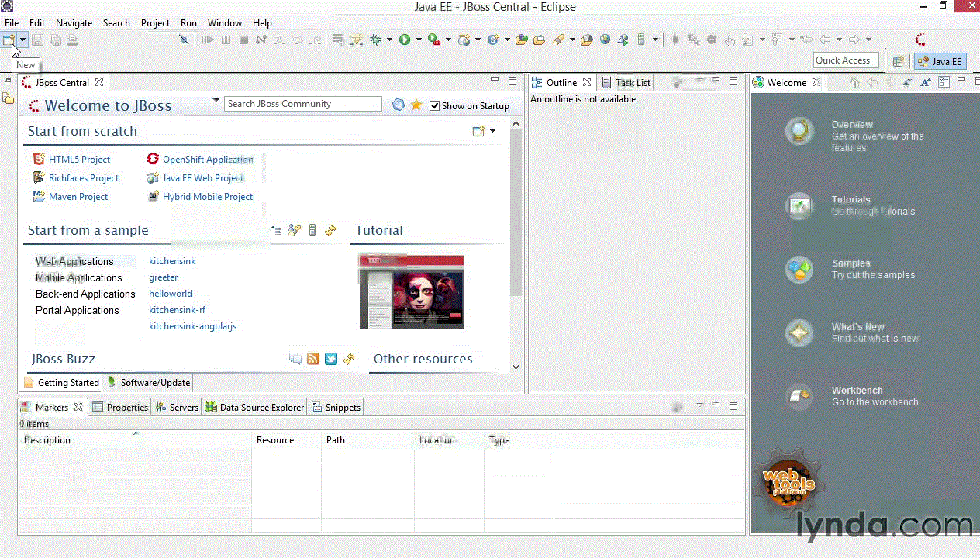Click the RSS feed icon in JBoss Buzz
The image size is (980, 558).
click(313, 359)
